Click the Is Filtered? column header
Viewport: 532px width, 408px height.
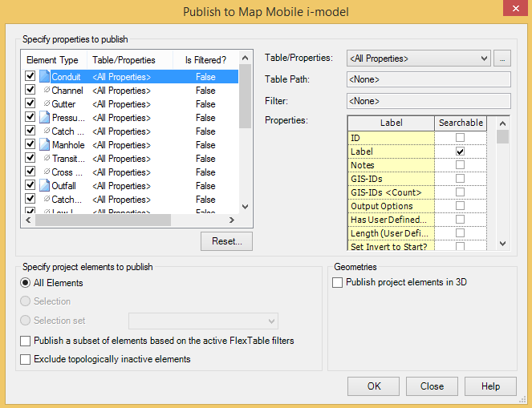[x=205, y=60]
